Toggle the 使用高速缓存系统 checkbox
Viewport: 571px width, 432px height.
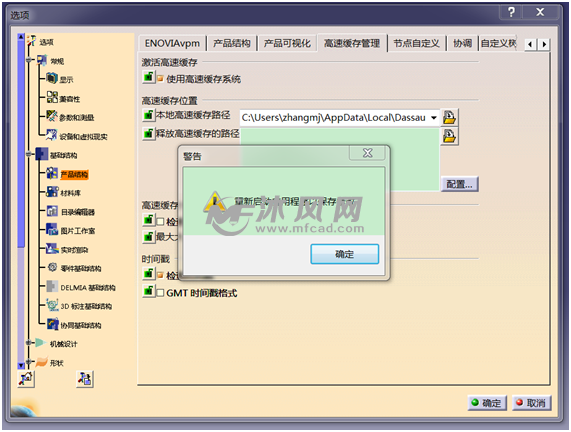[160, 78]
